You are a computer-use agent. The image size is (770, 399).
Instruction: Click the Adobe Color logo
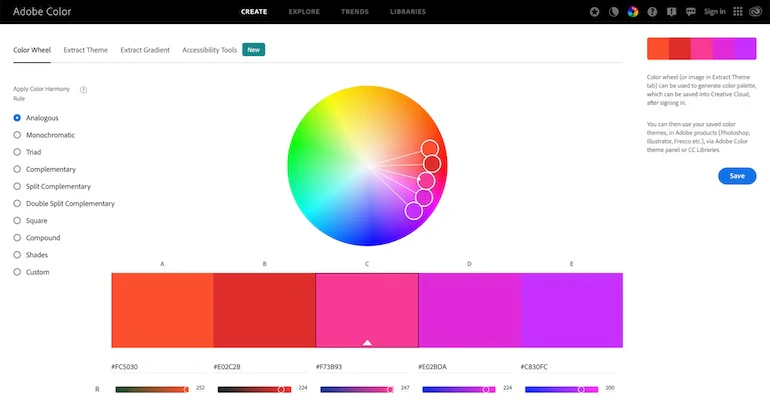click(42, 11)
